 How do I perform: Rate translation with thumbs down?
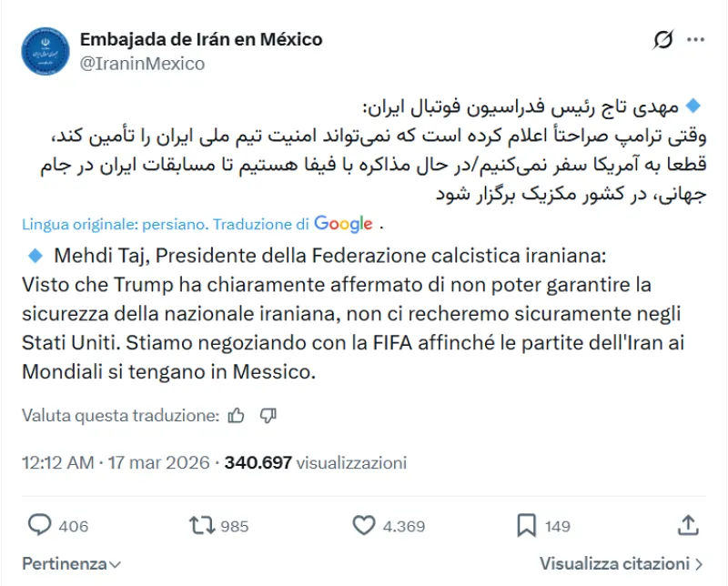click(x=268, y=416)
